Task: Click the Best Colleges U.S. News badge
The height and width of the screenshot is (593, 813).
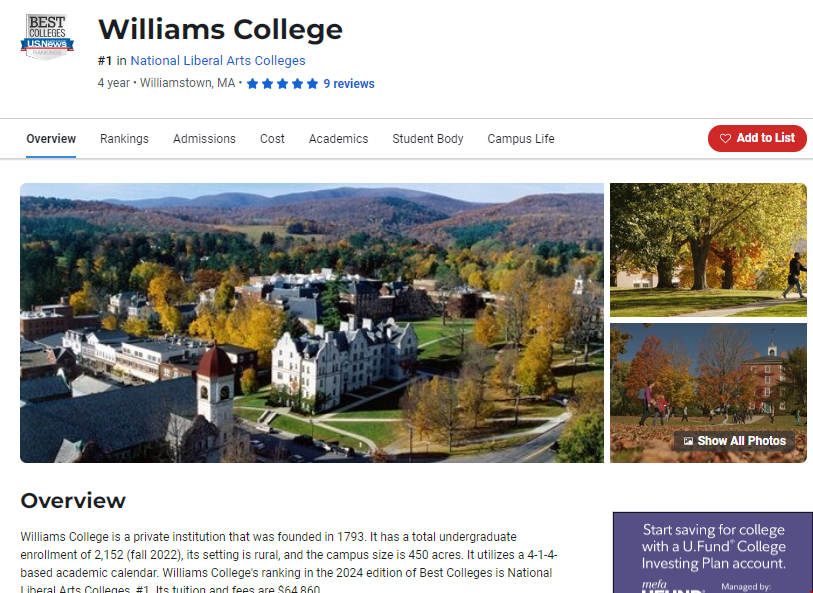Action: pyautogui.click(x=47, y=35)
